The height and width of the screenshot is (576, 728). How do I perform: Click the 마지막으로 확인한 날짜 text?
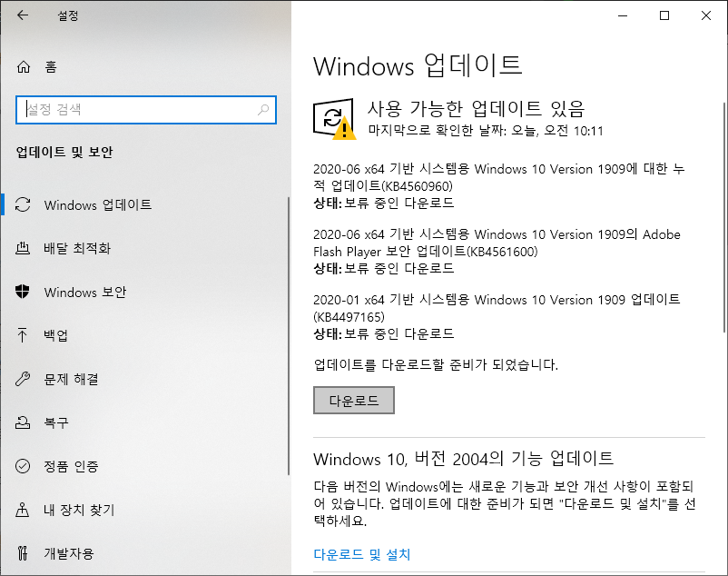click(486, 131)
